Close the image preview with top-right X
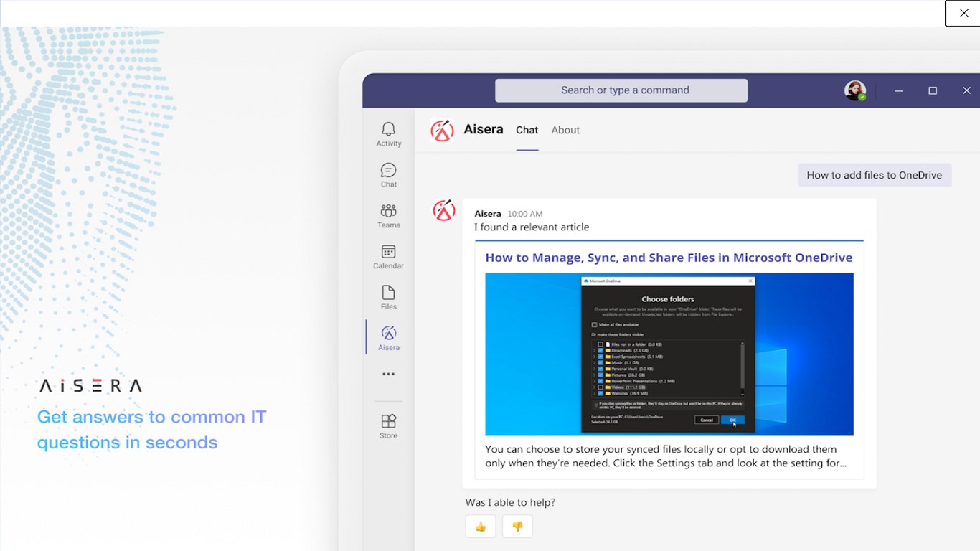 click(963, 13)
